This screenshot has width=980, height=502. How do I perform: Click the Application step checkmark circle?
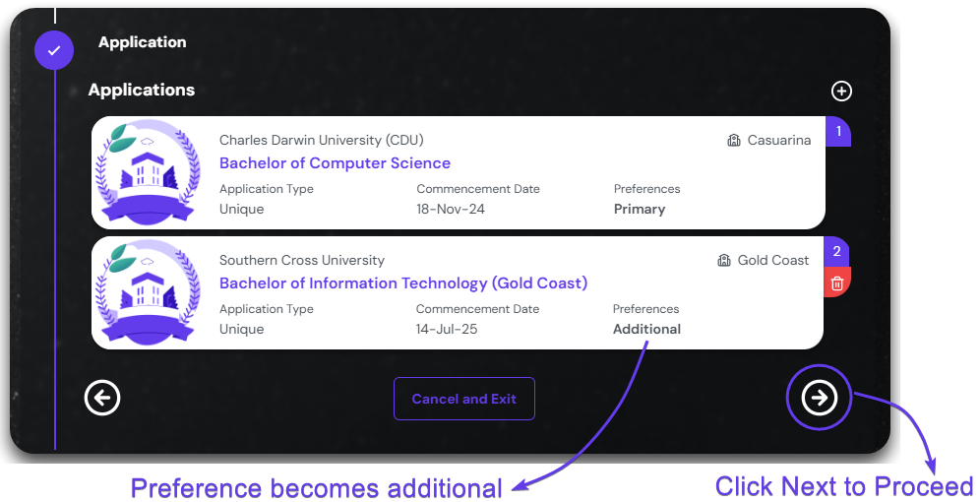click(54, 50)
